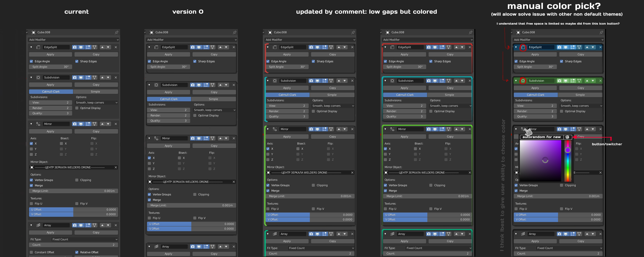Select Simple subdivision tab in current panel
The image size is (644, 257).
click(95, 92)
